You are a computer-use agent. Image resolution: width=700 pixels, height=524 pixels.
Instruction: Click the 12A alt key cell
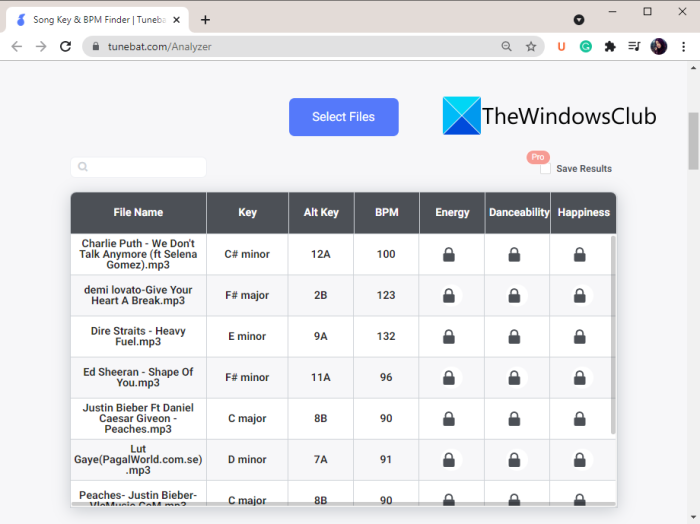coord(321,254)
